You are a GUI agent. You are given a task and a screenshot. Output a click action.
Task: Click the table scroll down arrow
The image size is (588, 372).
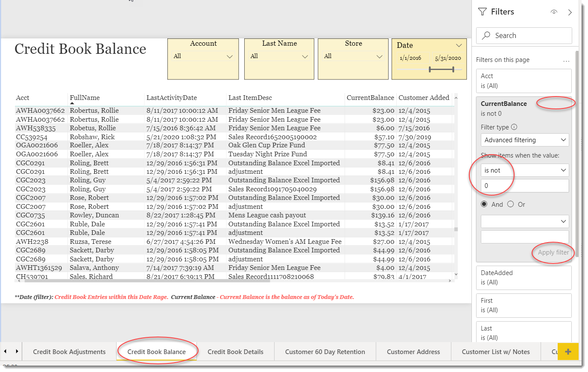pos(456,274)
